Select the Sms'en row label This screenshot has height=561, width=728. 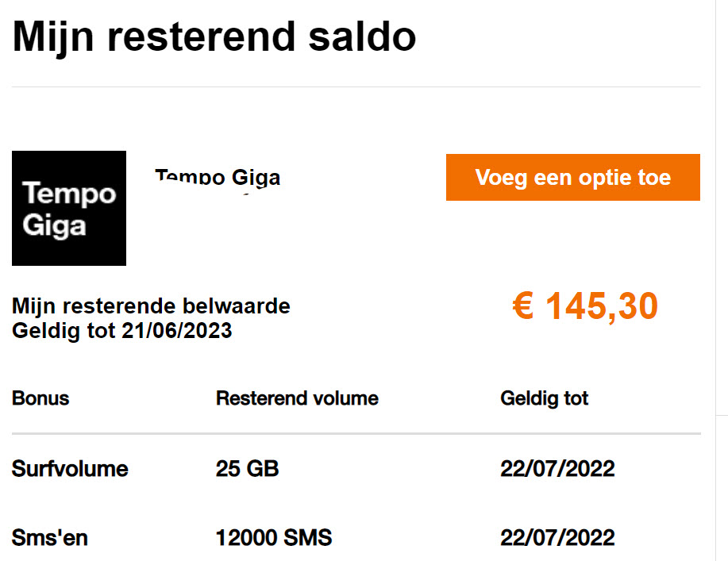(50, 538)
